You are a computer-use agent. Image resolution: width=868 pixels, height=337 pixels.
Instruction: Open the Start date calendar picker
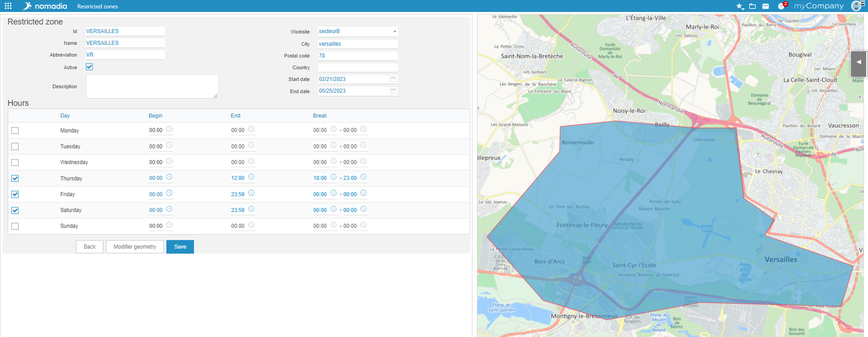(393, 79)
